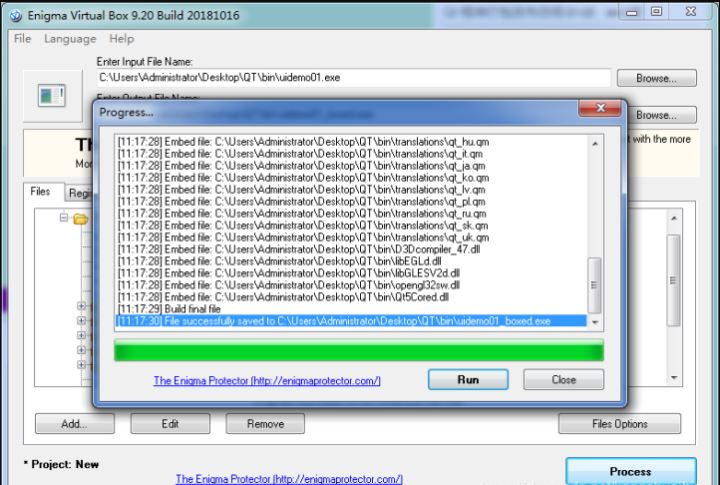Select log line for qt_sk.qm

click(x=351, y=226)
